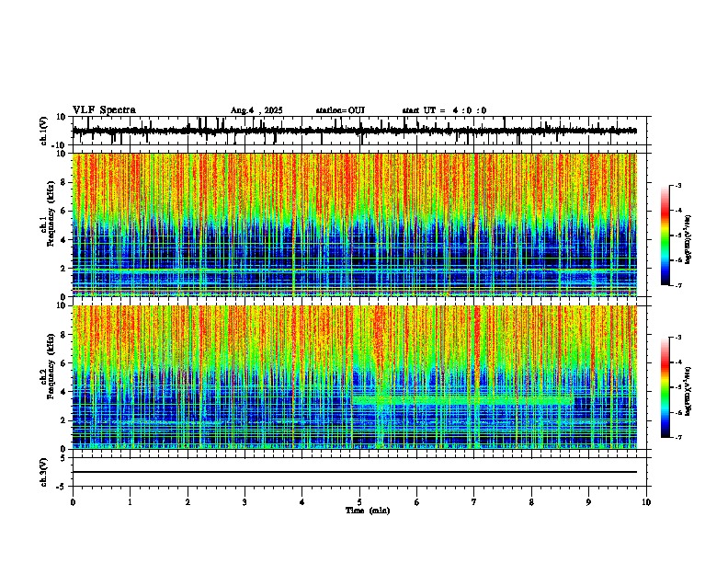Image resolution: width=728 pixels, height=563 pixels.
Task: Click the "8" kHz tick on ch.1 frequency axis
Action: pos(63,182)
